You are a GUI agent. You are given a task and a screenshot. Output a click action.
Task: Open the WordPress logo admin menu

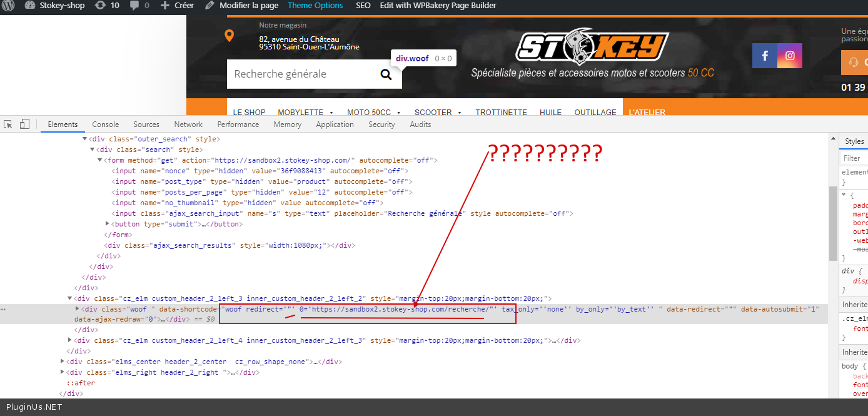click(x=8, y=6)
